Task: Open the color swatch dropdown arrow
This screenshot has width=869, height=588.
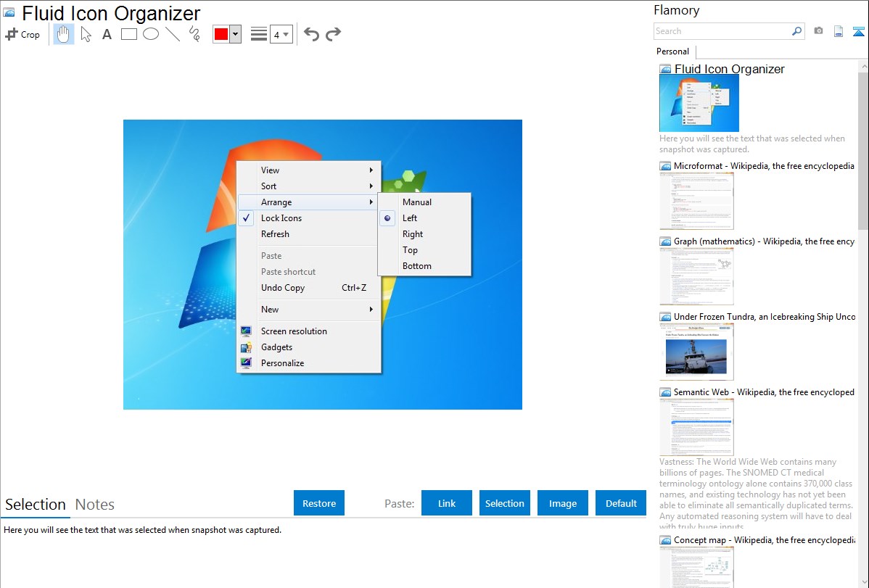Action: pyautogui.click(x=236, y=33)
